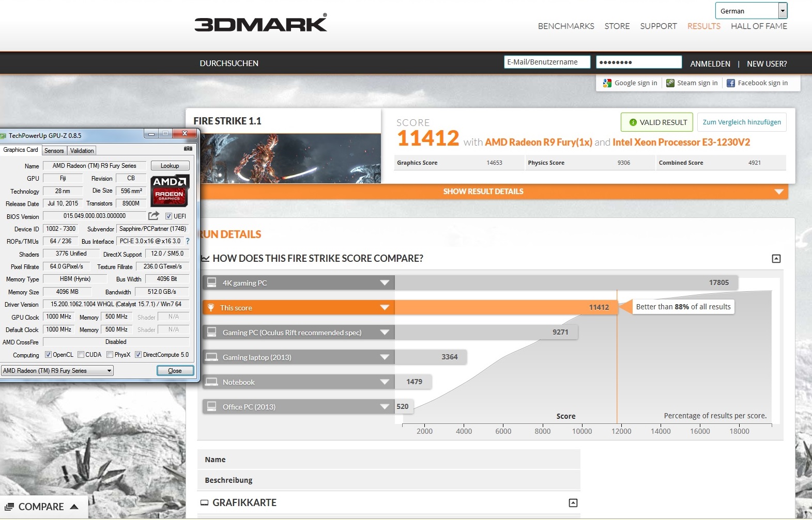Click the Fire Strike thumbnail image

(290, 159)
